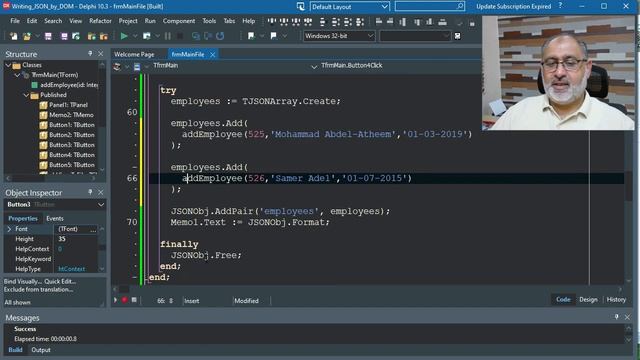
Task: Open the Default Layout dropdown
Action: click(x=384, y=7)
